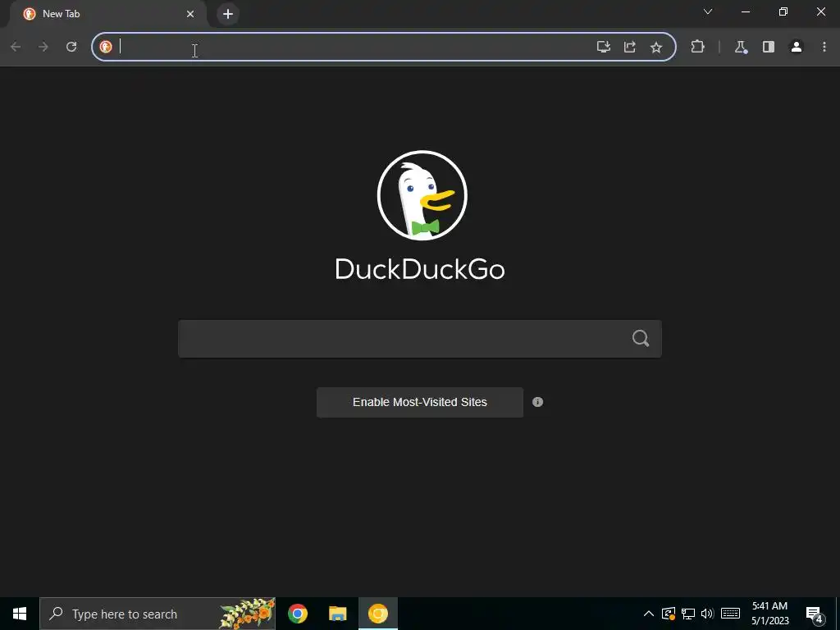
Task: Open the volume control tray icon
Action: tap(707, 614)
